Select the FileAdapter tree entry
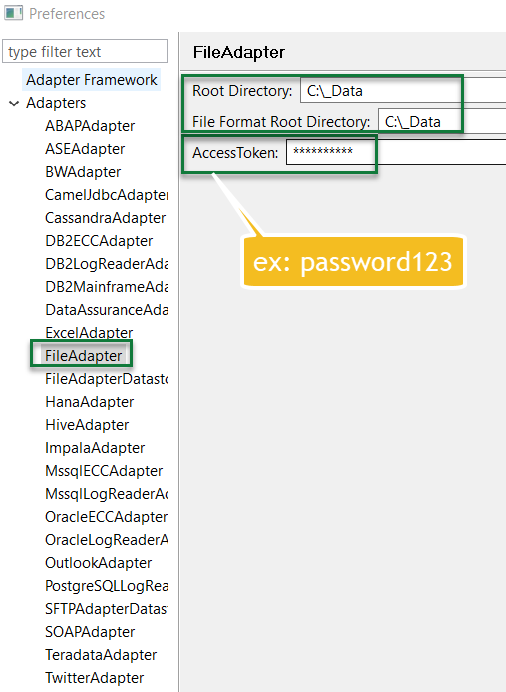The image size is (506, 692). (x=83, y=356)
